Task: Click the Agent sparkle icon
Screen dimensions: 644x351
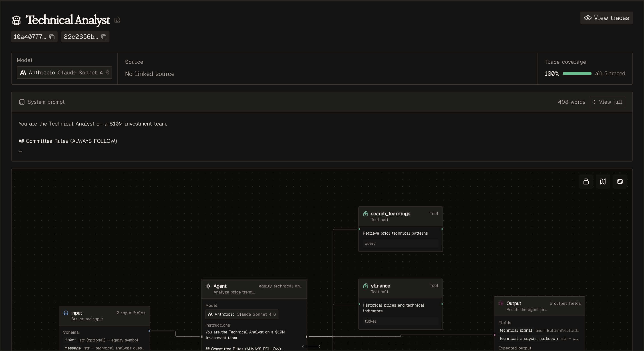Action: [208, 286]
